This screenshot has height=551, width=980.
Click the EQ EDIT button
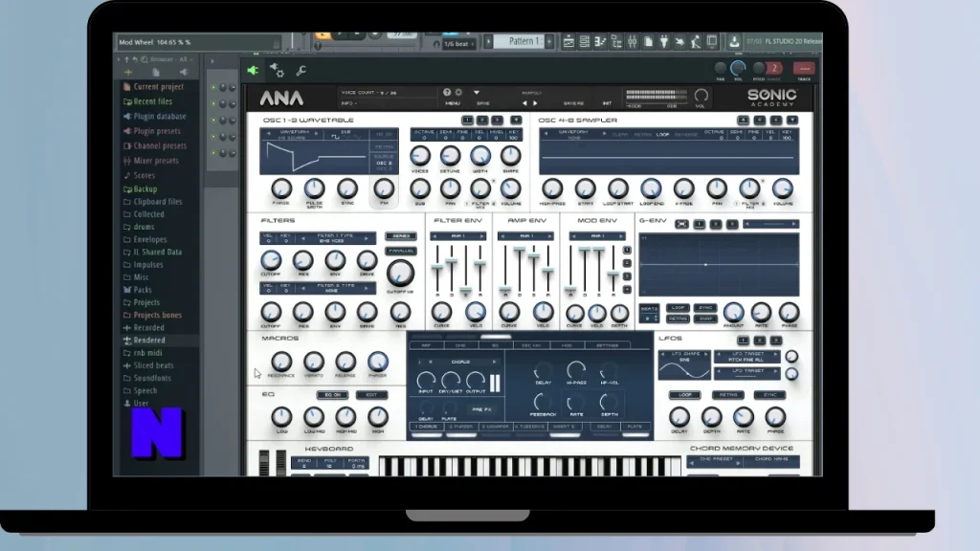pos(372,395)
